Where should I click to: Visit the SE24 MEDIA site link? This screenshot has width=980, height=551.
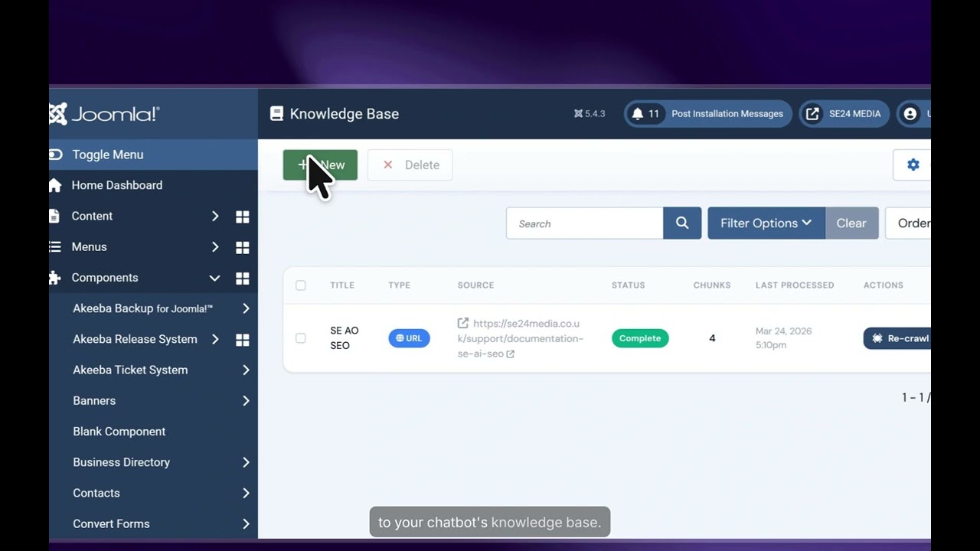coord(844,113)
